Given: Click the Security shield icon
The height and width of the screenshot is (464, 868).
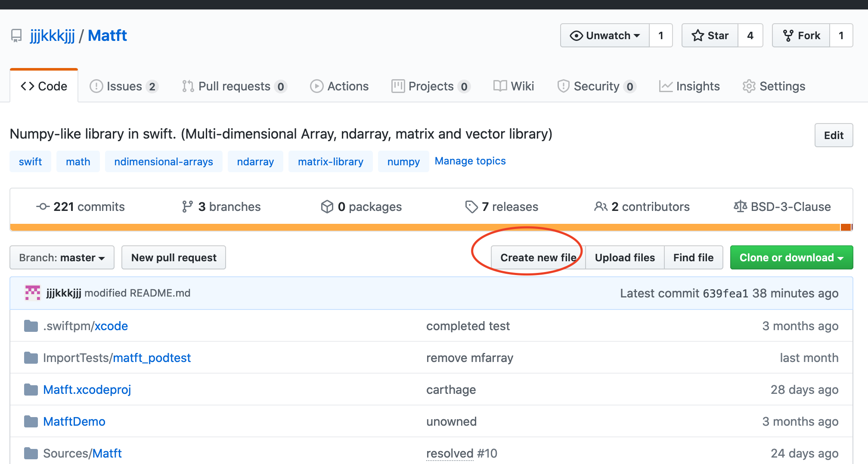Looking at the screenshot, I should 563,86.
